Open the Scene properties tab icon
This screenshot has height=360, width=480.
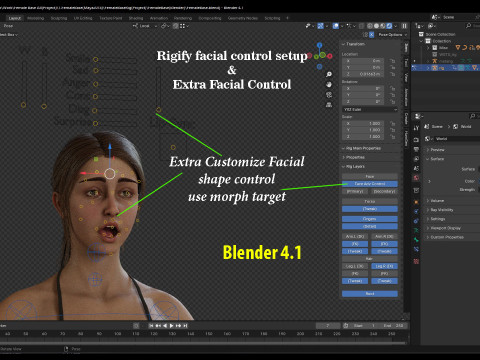click(416, 168)
